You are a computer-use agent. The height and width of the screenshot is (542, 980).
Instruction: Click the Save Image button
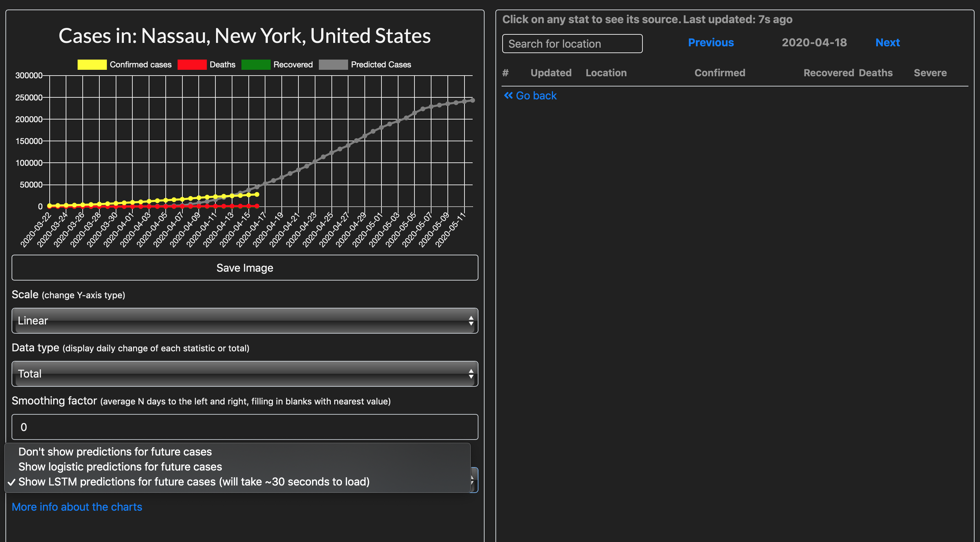click(245, 268)
